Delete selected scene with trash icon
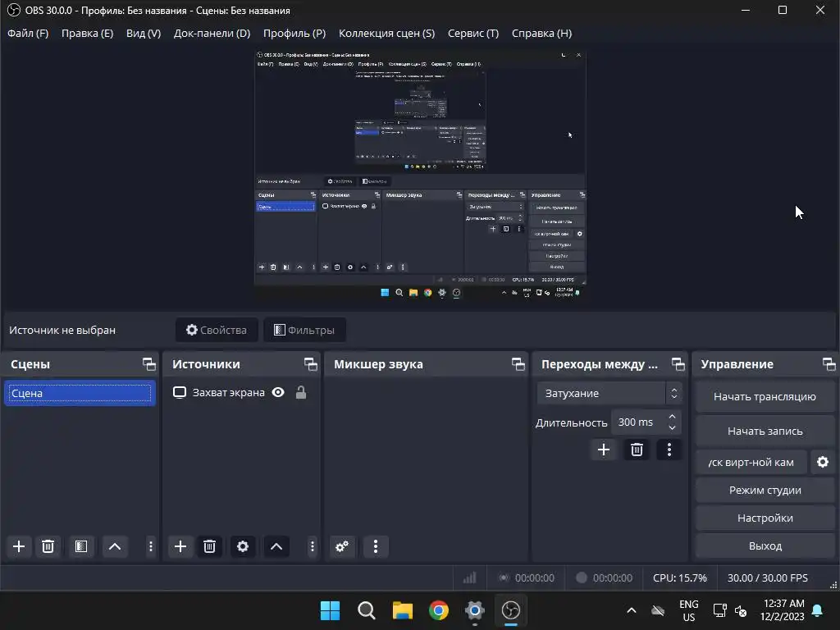Viewport: 840px width, 630px height. point(48,546)
